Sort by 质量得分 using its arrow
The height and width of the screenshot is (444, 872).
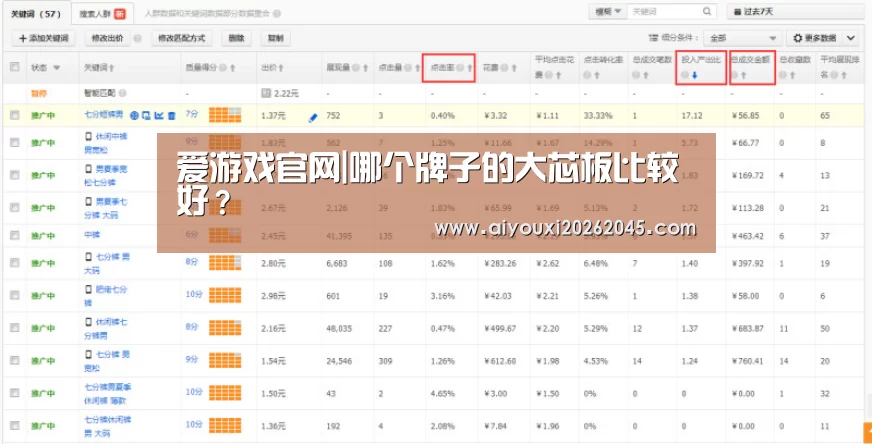232,68
